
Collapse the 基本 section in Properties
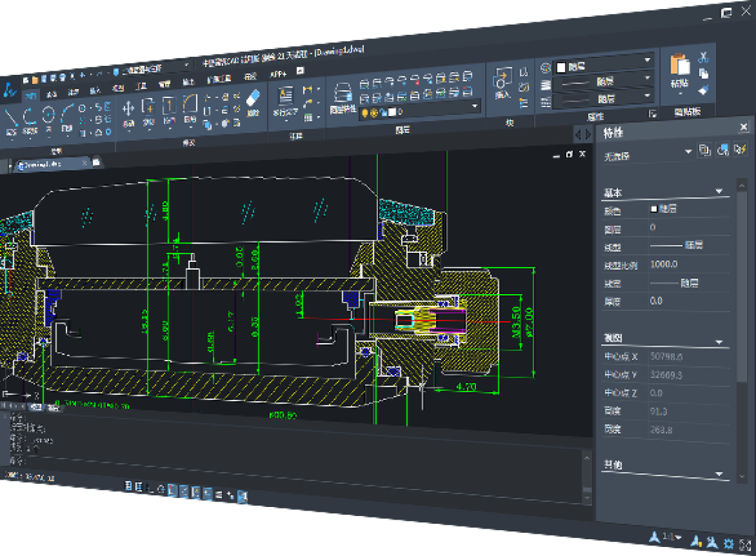tap(719, 191)
